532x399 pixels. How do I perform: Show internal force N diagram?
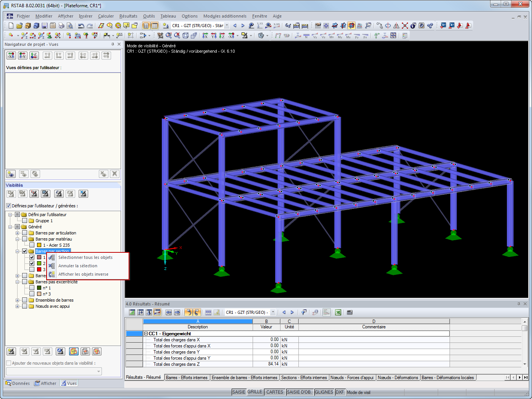click(x=306, y=36)
